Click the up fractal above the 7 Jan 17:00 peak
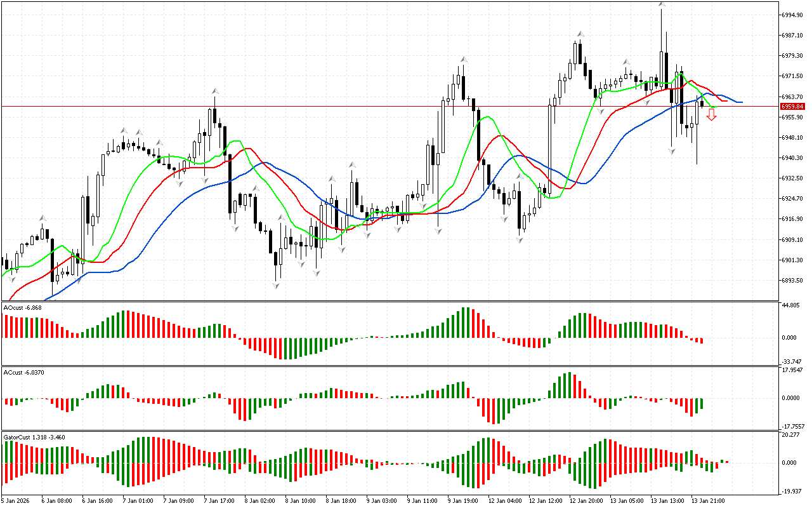This screenshot has height=508, width=812. point(216,91)
